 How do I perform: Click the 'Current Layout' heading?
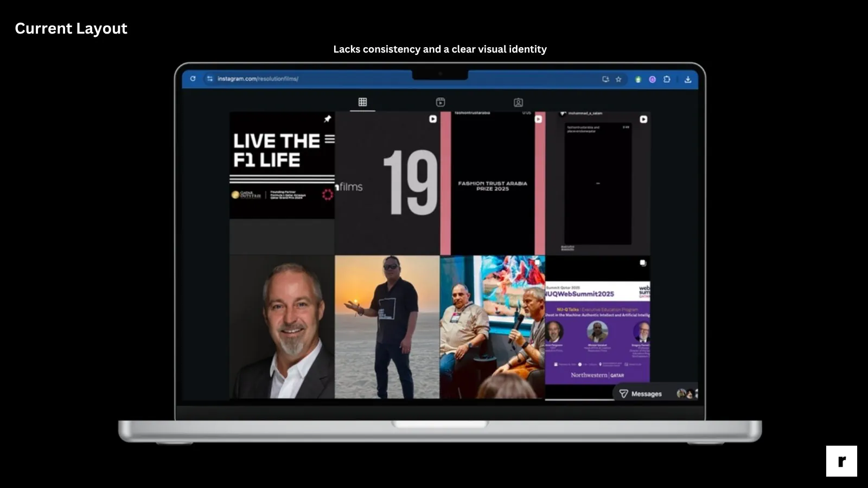click(x=71, y=29)
